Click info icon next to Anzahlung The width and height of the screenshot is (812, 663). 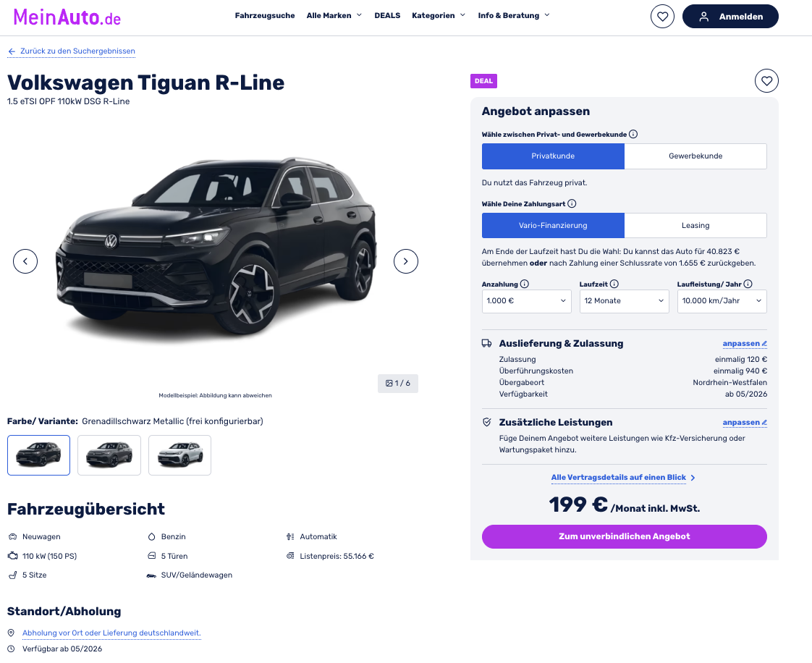coord(525,284)
